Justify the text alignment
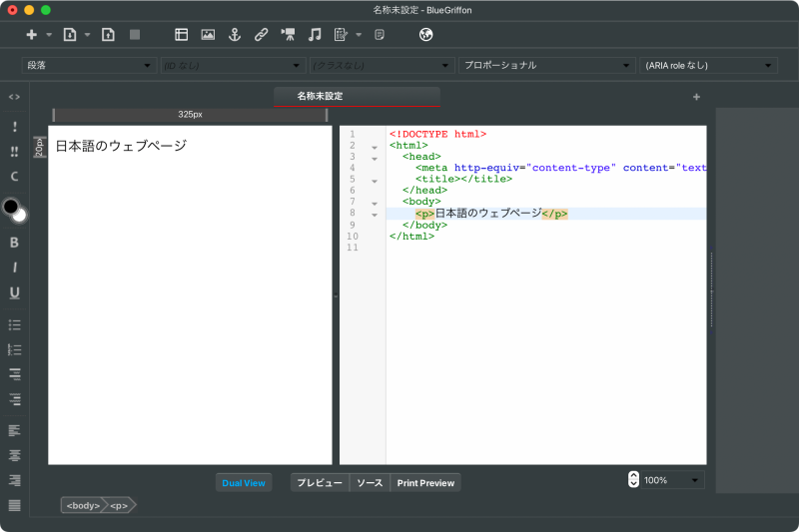799x532 pixels. [x=14, y=505]
